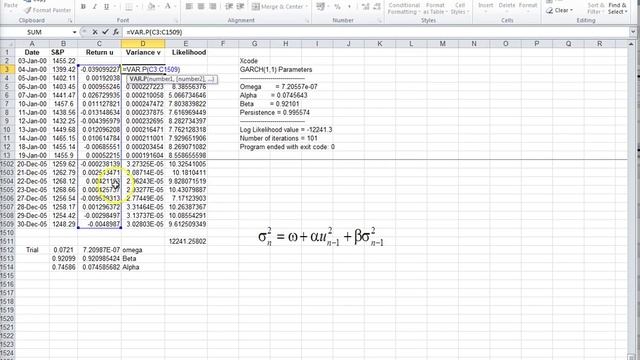Viewport: 640px width, 360px height.
Task: Apply Comma Style format
Action: point(349,7)
